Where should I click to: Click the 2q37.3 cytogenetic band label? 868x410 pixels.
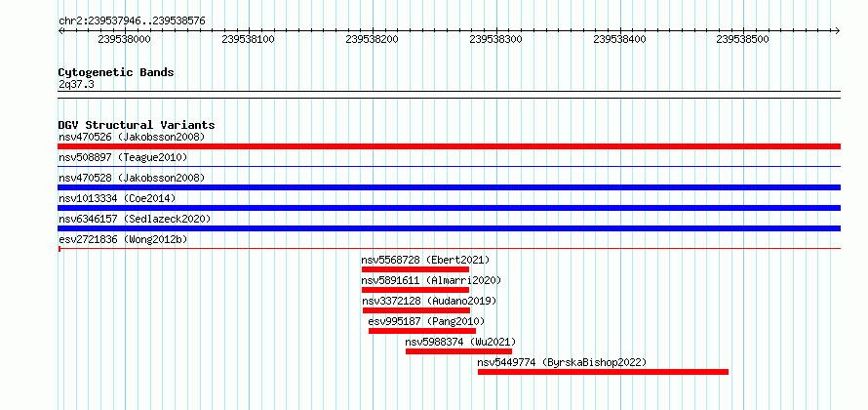click(x=77, y=84)
